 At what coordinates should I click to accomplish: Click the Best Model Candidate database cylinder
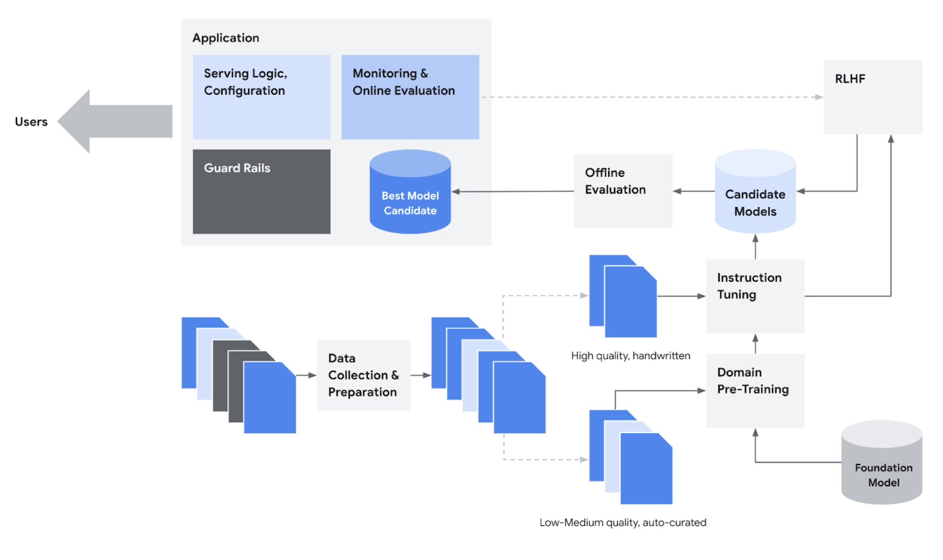(410, 191)
